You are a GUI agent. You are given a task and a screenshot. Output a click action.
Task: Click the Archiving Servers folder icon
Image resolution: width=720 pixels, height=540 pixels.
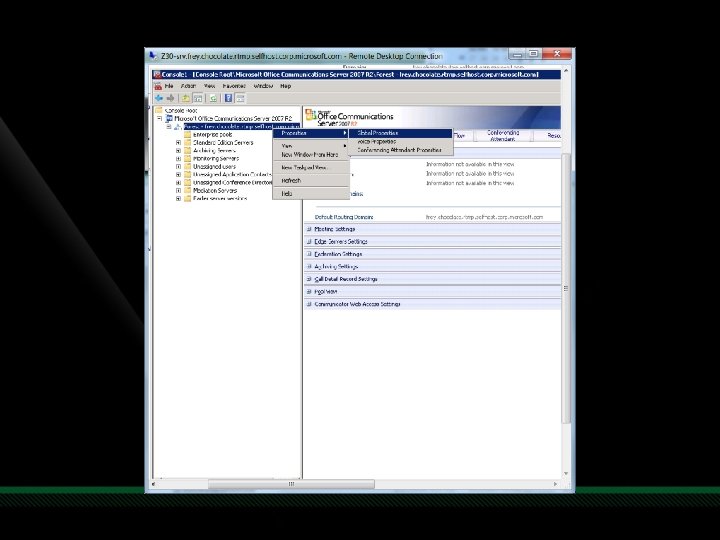(x=187, y=150)
